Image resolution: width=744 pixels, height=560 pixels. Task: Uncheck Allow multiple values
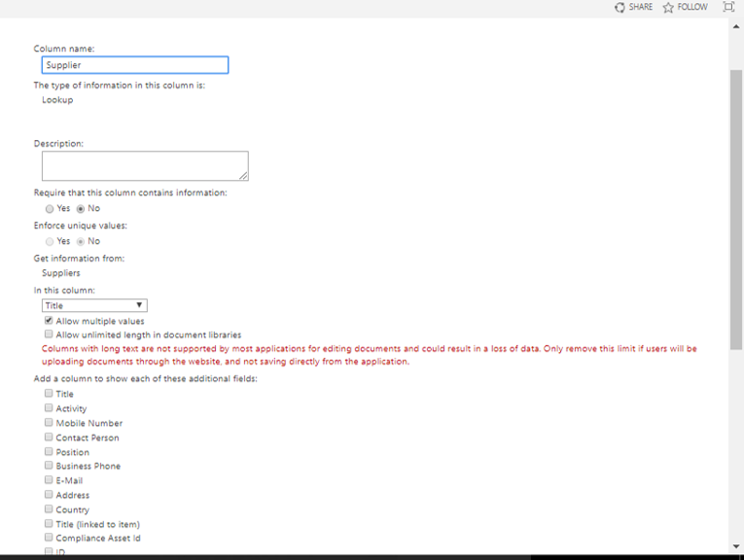(x=49, y=321)
